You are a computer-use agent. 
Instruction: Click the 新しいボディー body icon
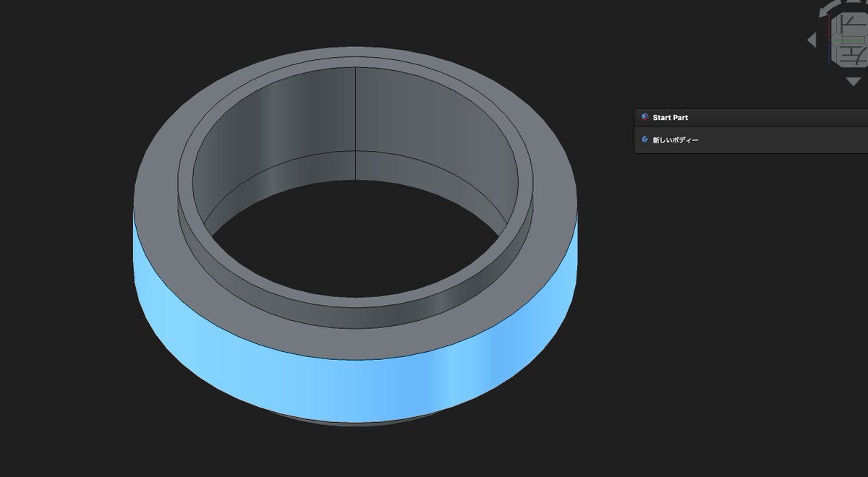coord(644,139)
